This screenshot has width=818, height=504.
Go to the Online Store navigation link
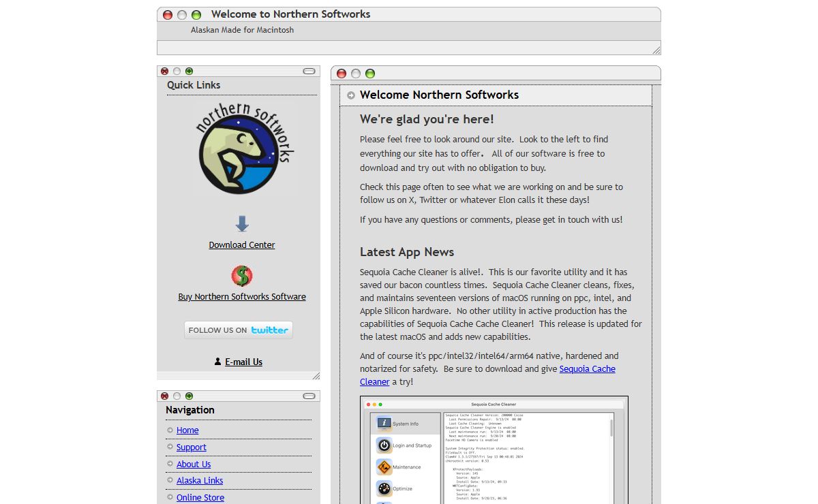(x=200, y=497)
